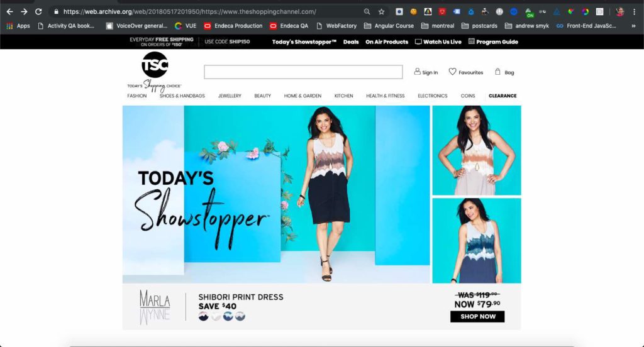This screenshot has height=347, width=644.
Task: Click the Favourites heart icon
Action: click(452, 72)
